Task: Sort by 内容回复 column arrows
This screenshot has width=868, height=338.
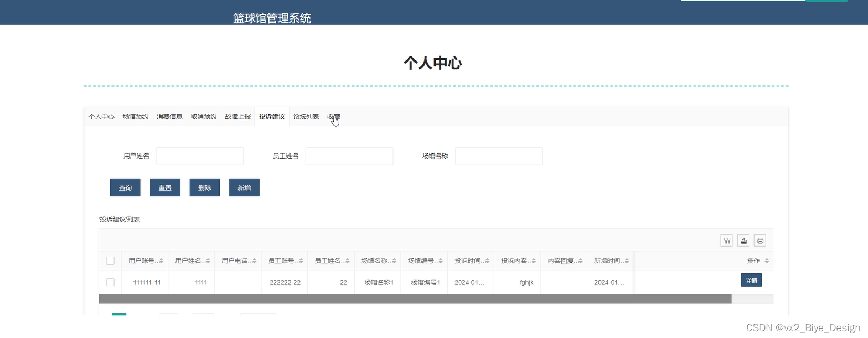Action: coord(580,261)
